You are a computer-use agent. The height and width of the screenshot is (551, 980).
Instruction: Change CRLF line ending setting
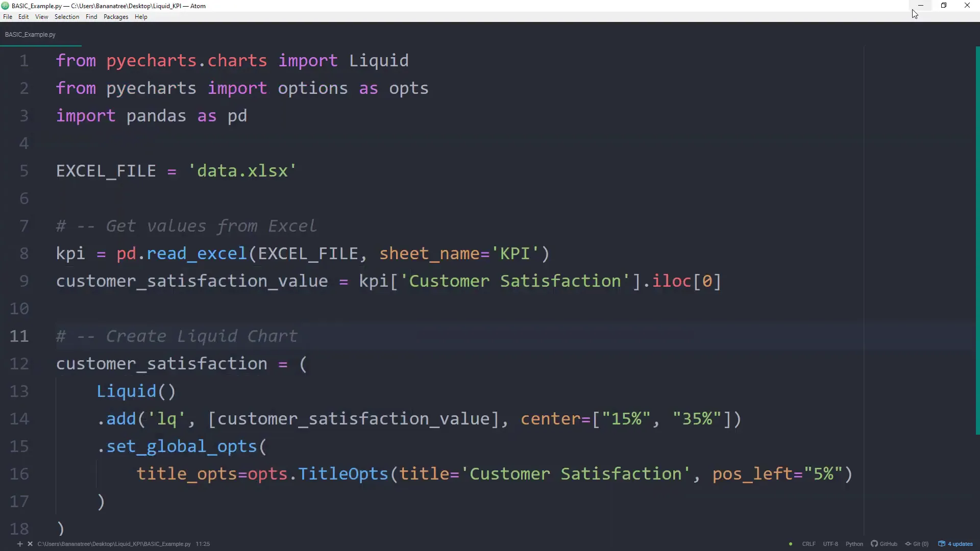[x=808, y=544]
